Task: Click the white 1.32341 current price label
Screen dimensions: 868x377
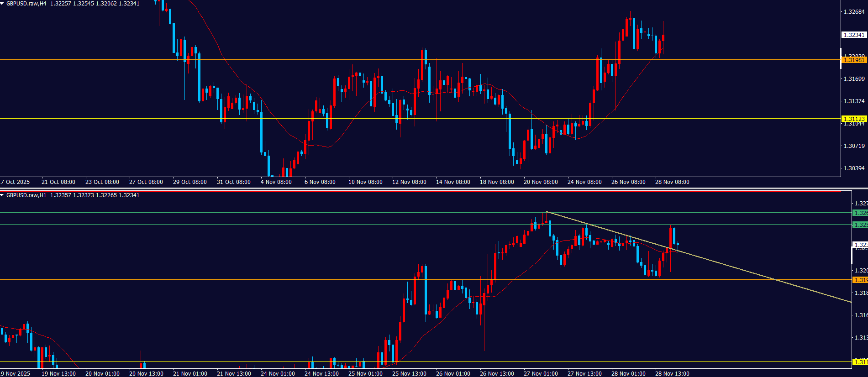Action: pyautogui.click(x=853, y=35)
